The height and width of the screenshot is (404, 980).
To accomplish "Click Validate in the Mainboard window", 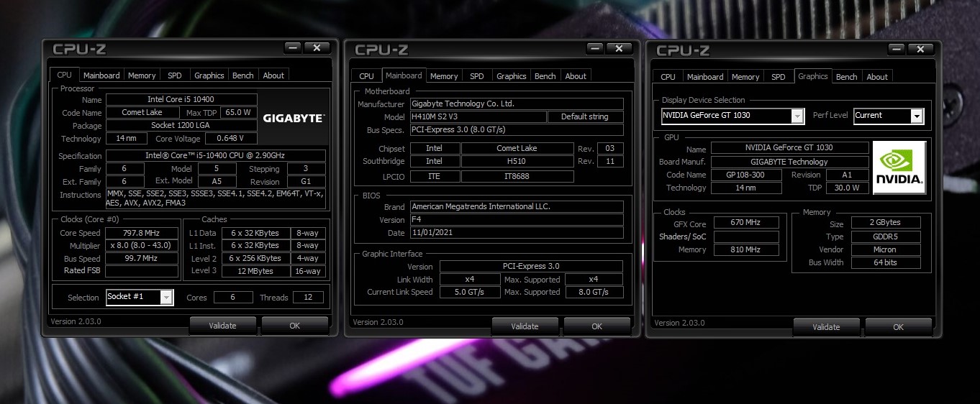I will tap(525, 326).
